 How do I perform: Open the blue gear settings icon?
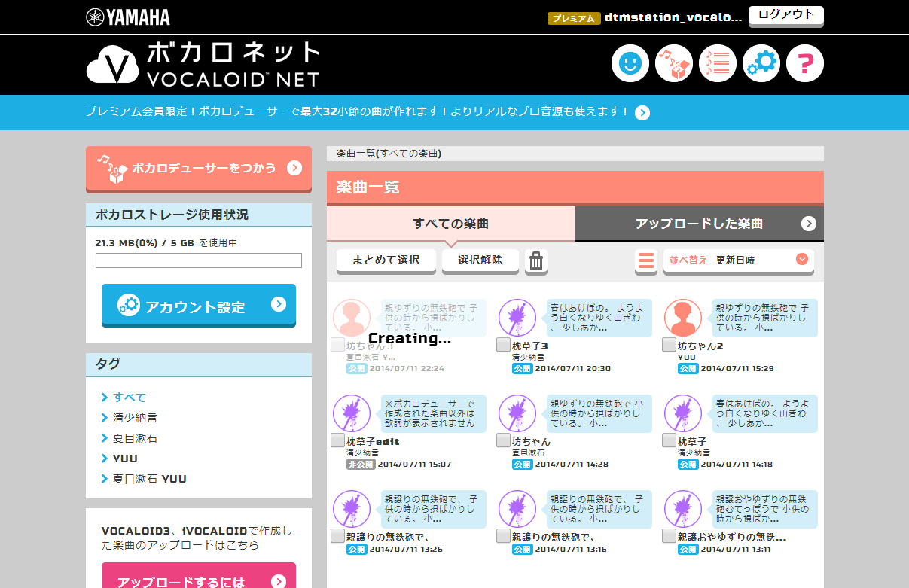(761, 64)
